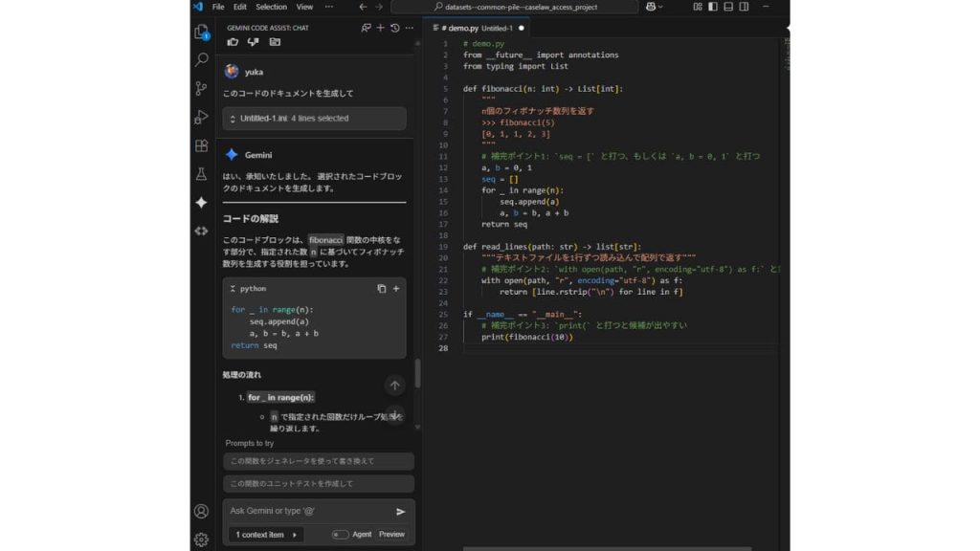This screenshot has width=980, height=551.
Task: Open chat history clock icon
Action: point(395,28)
